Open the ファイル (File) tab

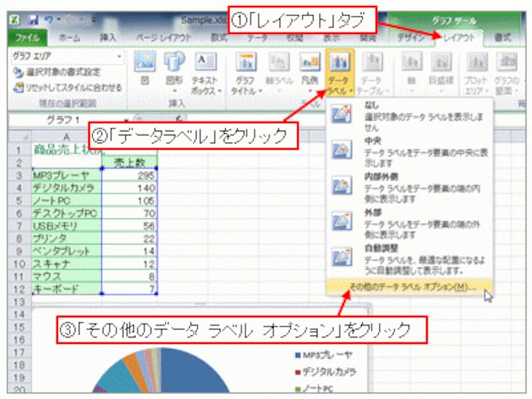pyautogui.click(x=27, y=38)
